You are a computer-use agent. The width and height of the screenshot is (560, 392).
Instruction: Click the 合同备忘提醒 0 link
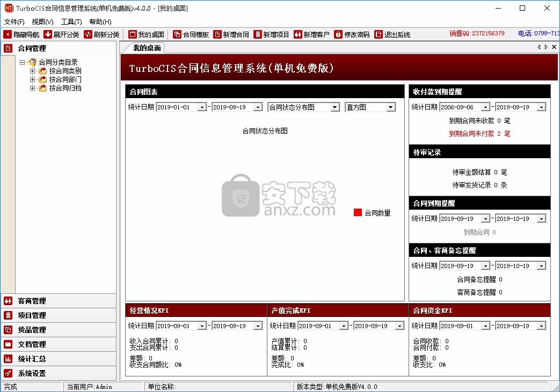[x=479, y=279]
